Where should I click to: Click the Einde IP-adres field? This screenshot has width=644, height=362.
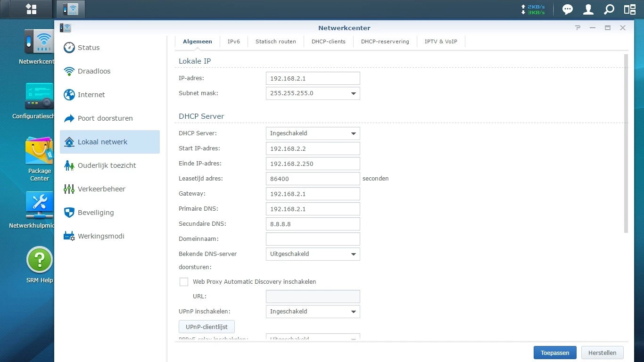[x=313, y=164]
